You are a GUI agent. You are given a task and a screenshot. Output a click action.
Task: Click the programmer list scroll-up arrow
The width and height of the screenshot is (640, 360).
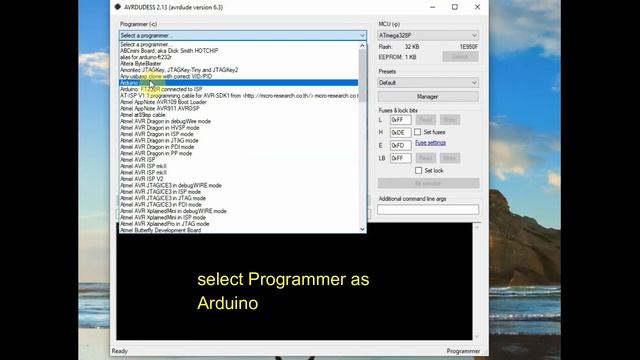[362, 46]
